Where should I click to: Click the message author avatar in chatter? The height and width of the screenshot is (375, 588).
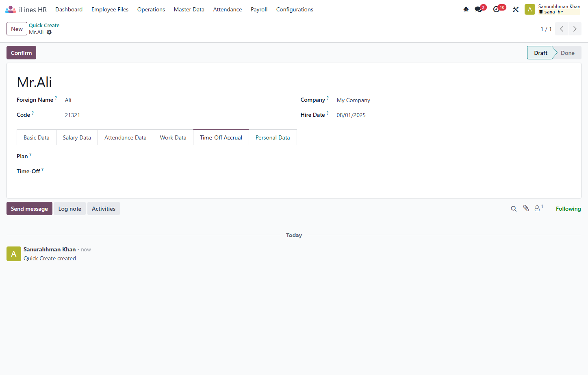(x=14, y=254)
